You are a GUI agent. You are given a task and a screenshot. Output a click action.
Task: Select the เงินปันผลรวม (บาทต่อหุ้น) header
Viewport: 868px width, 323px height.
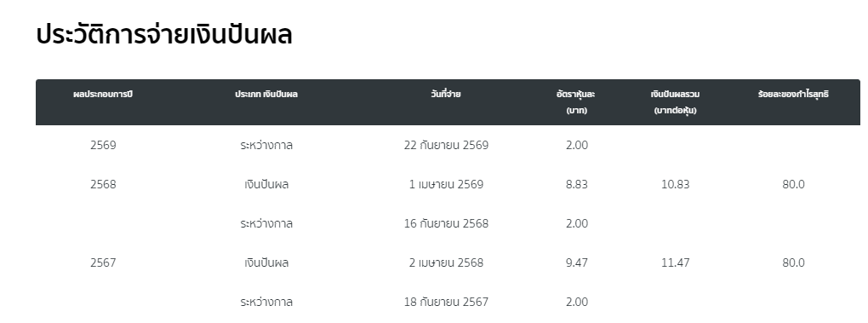675,102
